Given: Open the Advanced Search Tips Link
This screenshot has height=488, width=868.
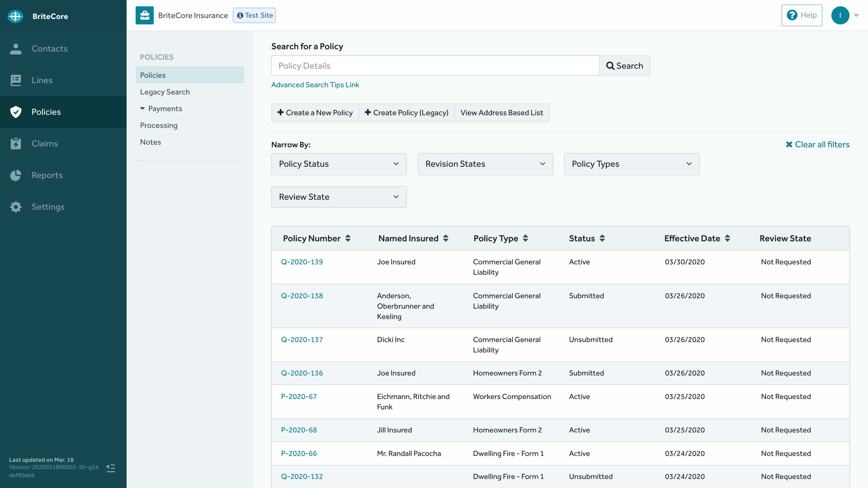Looking at the screenshot, I should tap(315, 84).
